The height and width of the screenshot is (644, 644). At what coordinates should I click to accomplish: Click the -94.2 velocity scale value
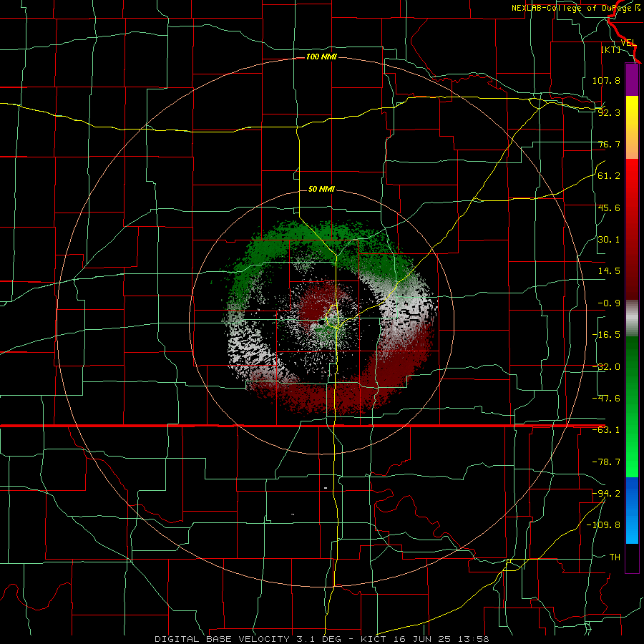point(606,494)
